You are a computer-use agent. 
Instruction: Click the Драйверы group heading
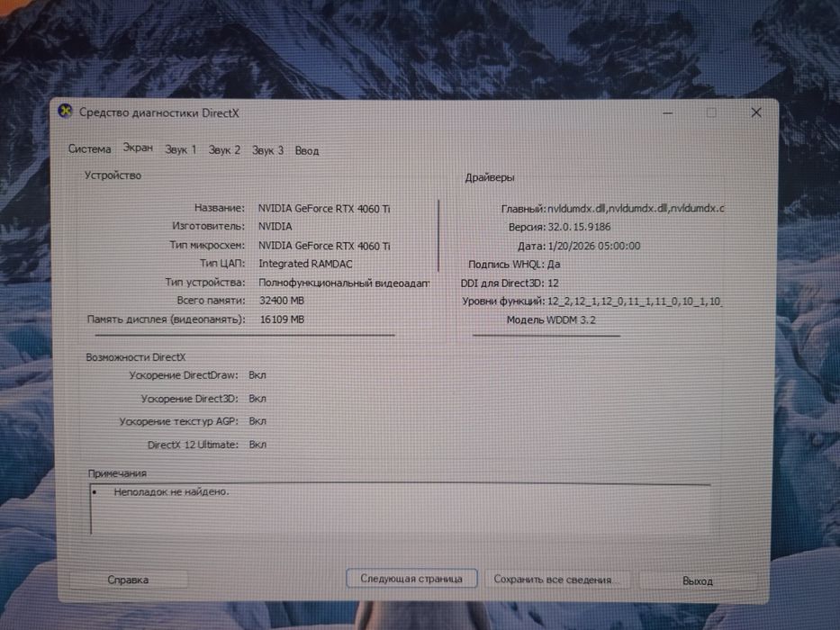[490, 177]
